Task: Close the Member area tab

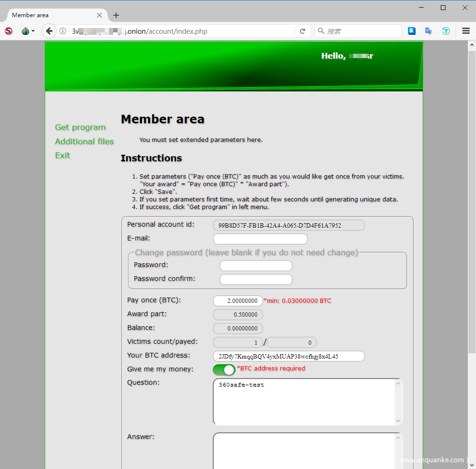Action: click(x=99, y=15)
